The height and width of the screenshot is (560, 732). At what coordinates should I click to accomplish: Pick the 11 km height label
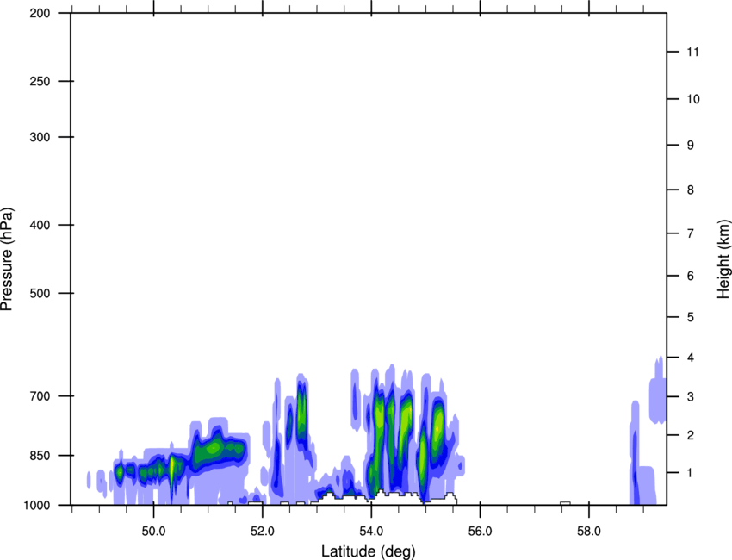692,52
